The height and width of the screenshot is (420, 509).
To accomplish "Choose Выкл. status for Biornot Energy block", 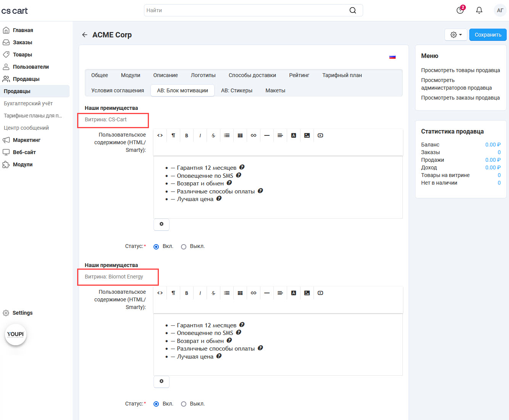I will click(x=184, y=404).
